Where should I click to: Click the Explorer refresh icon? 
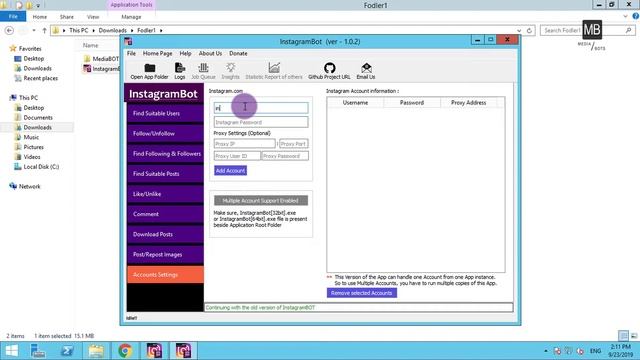529,31
